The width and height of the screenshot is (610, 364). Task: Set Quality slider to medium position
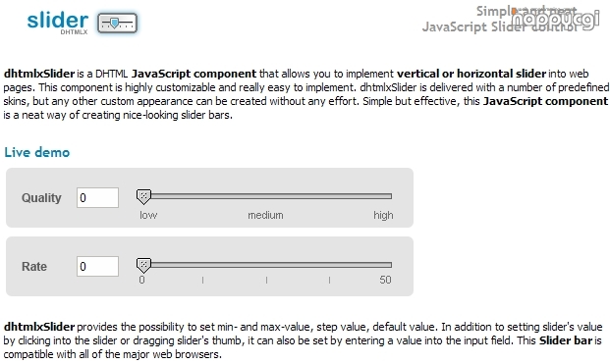[x=266, y=196]
